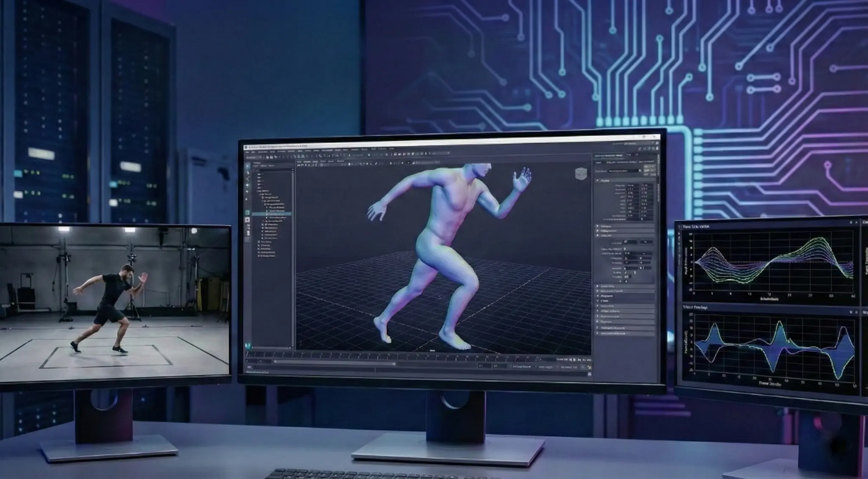
Task: Click the app icon in the title bar
Action: [x=247, y=147]
